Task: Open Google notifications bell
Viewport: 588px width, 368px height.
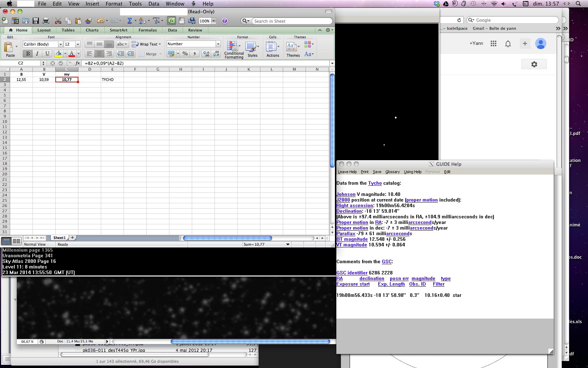Action: [508, 43]
